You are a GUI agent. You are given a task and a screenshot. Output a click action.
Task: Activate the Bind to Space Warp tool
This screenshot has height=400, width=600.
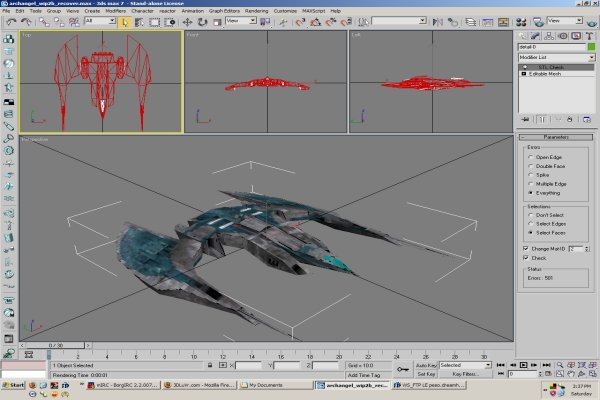point(74,22)
